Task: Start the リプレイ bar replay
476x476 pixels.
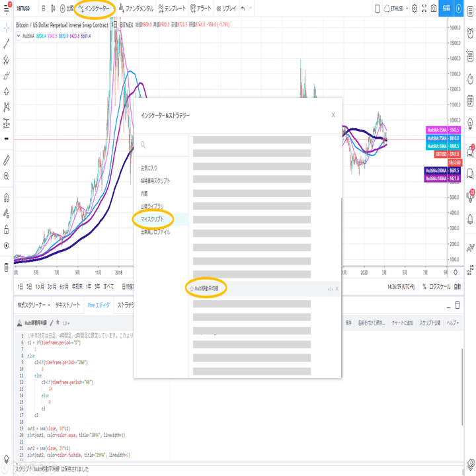Action: [x=226, y=9]
